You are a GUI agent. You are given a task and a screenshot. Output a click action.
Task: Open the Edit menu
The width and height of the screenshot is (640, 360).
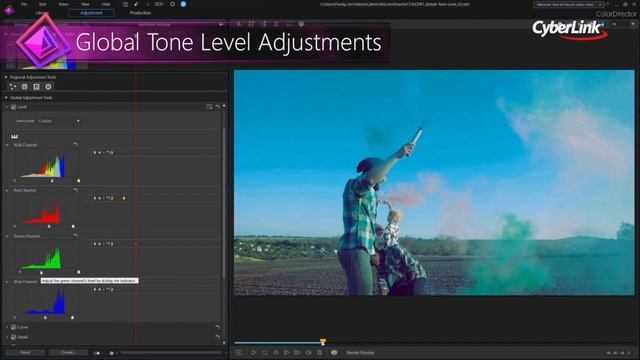coord(42,4)
